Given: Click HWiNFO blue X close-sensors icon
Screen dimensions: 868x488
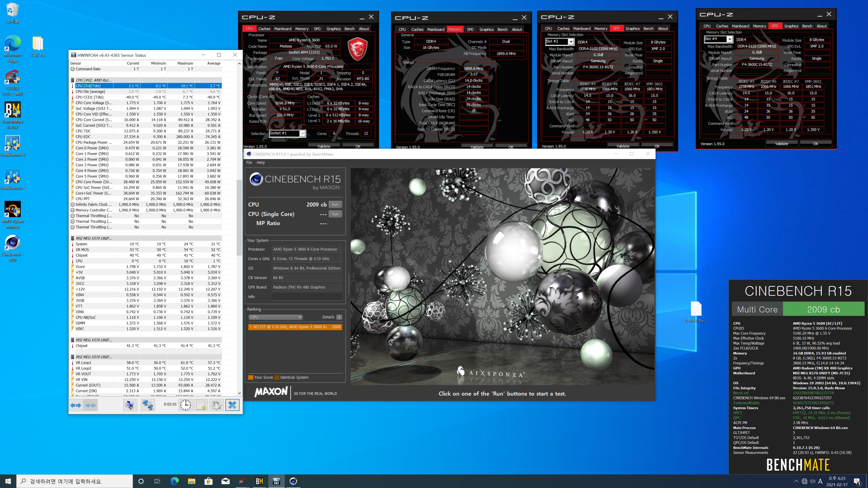Looking at the screenshot, I should [232, 405].
